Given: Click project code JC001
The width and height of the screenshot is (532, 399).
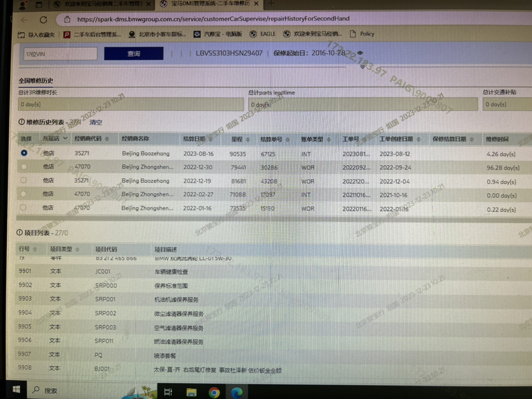Looking at the screenshot, I should click(x=103, y=272).
